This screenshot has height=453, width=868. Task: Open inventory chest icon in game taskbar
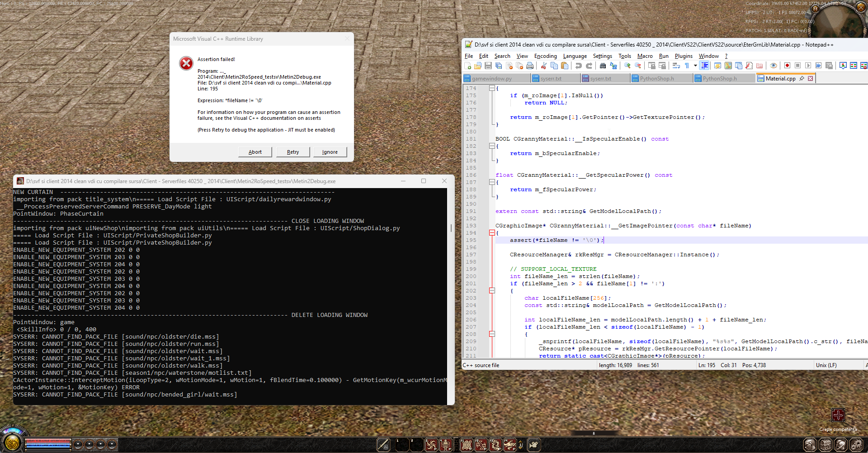(826, 445)
